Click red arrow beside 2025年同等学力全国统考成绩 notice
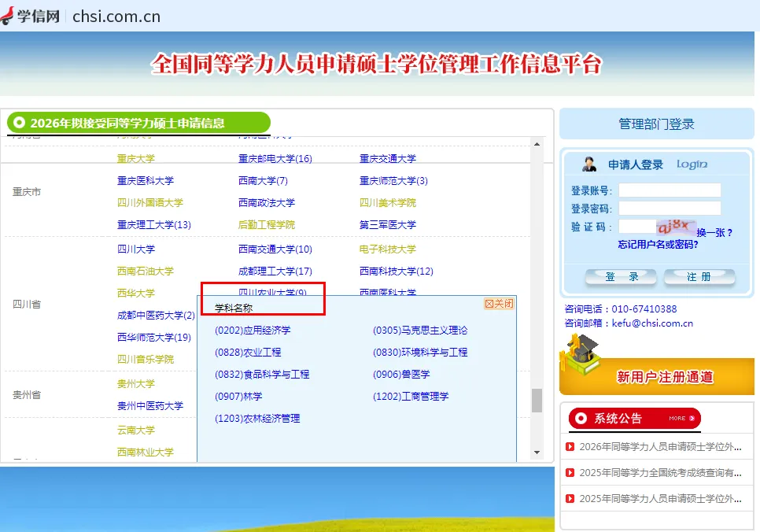This screenshot has width=760, height=532. (x=570, y=472)
